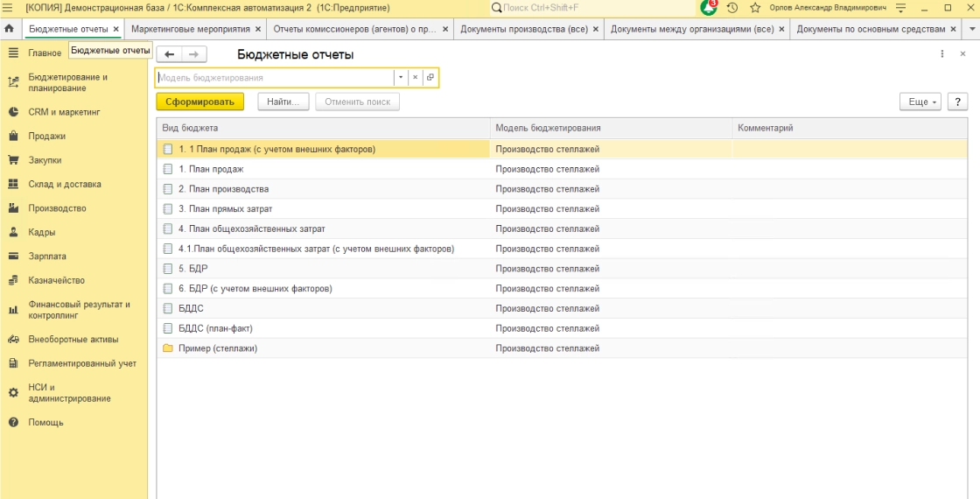Open the main hamburger menu in title bar
Image resolution: width=980 pixels, height=499 pixels.
pyautogui.click(x=8, y=8)
